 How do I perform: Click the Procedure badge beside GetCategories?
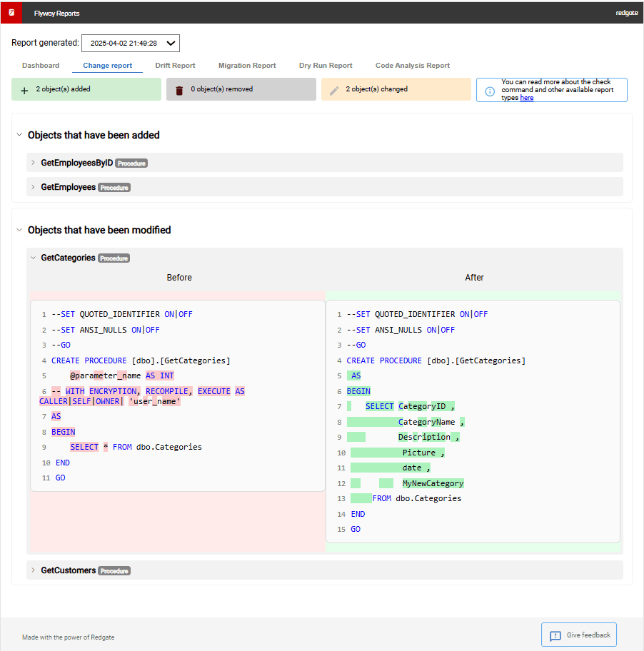coord(113,258)
